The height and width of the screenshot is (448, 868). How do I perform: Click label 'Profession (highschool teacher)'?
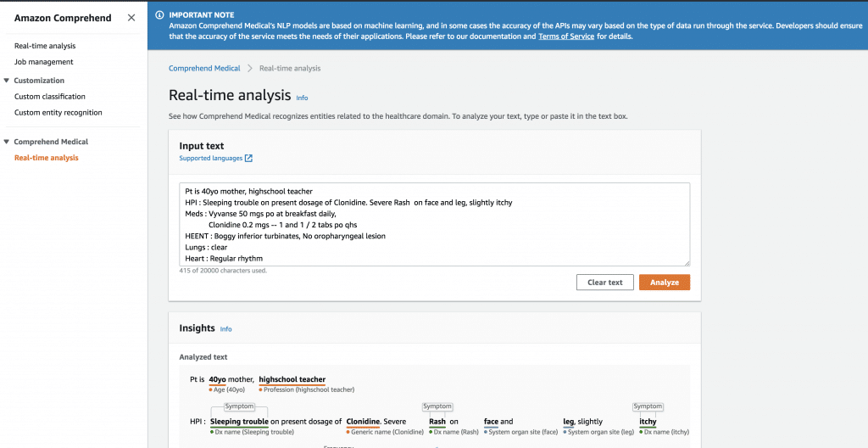(x=307, y=389)
